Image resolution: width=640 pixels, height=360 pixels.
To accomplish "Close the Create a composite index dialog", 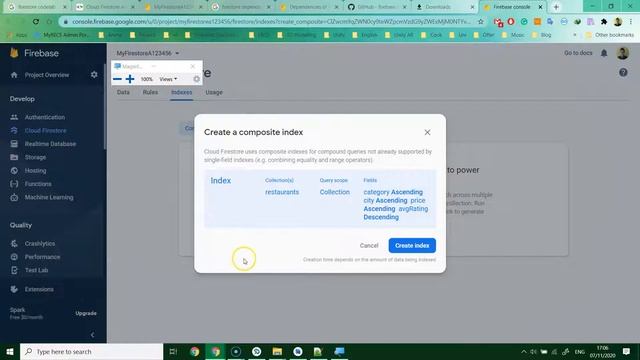I will 427,132.
